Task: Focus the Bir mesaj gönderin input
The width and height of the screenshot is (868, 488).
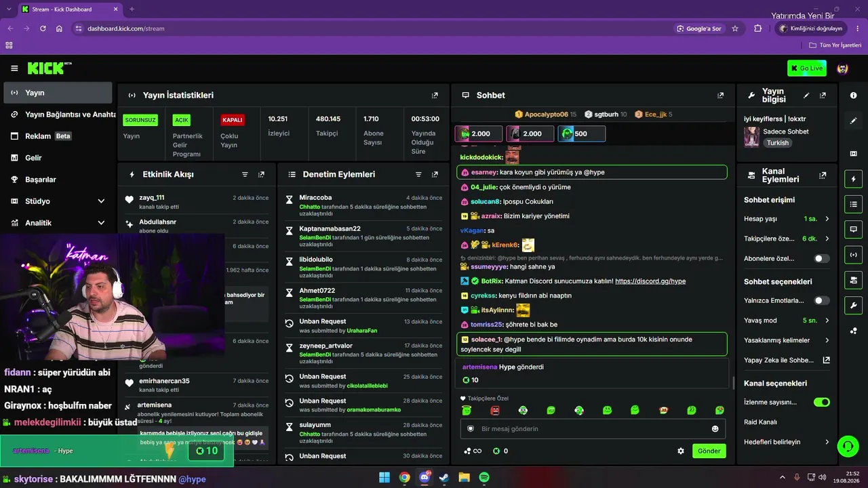Action: click(x=593, y=429)
